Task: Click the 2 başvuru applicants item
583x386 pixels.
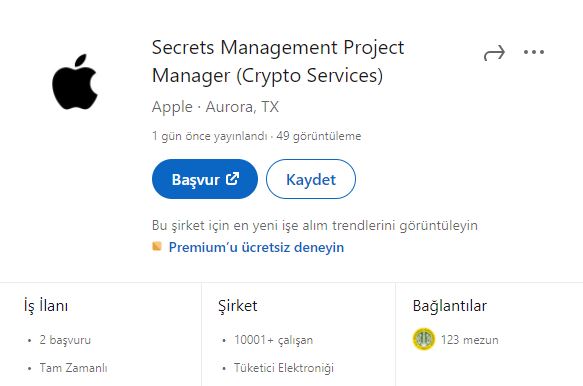Action: pyautogui.click(x=65, y=340)
